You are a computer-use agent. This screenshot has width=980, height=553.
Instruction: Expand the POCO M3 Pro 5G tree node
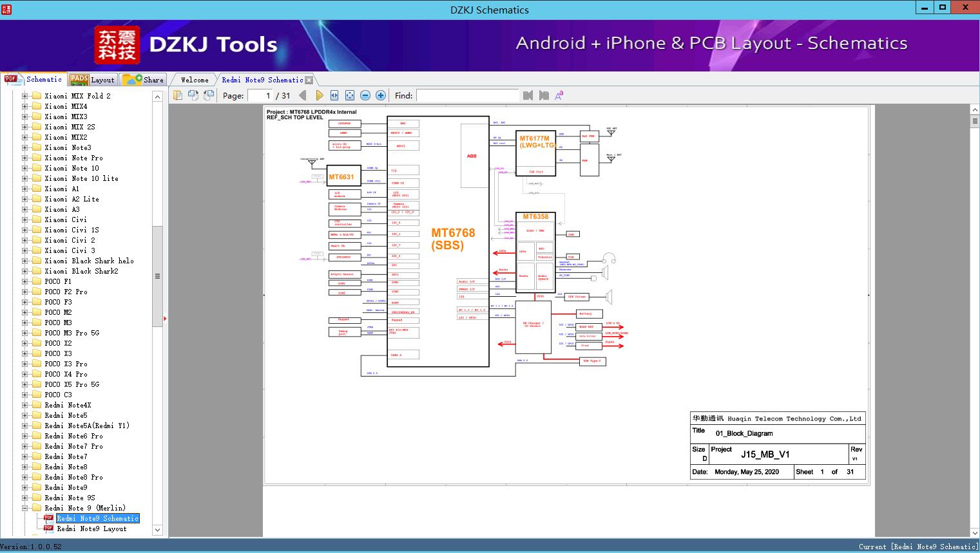point(24,333)
